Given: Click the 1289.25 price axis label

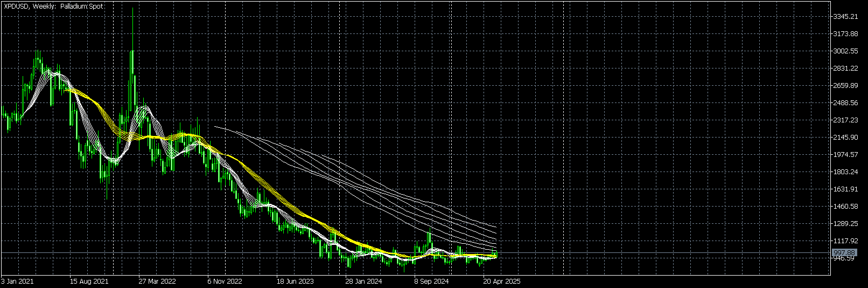Looking at the screenshot, I should coord(845,224).
